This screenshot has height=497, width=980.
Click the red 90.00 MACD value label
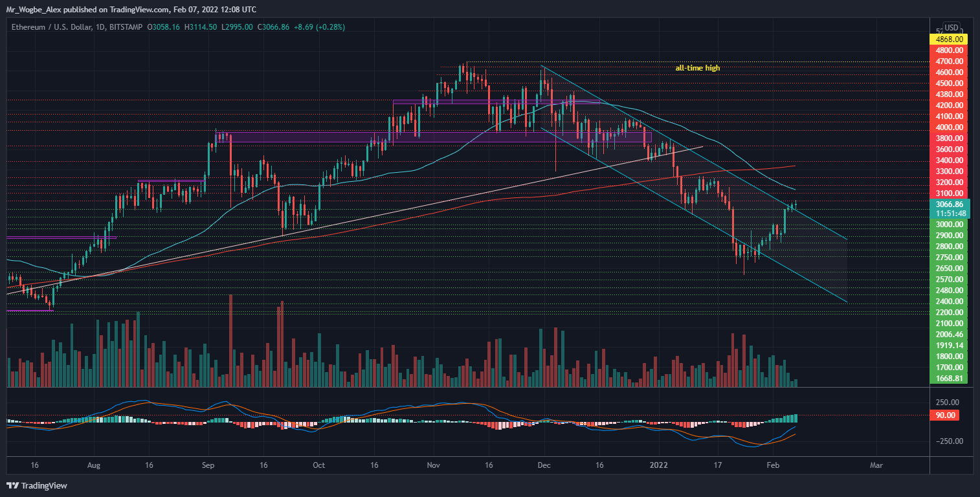tap(944, 415)
